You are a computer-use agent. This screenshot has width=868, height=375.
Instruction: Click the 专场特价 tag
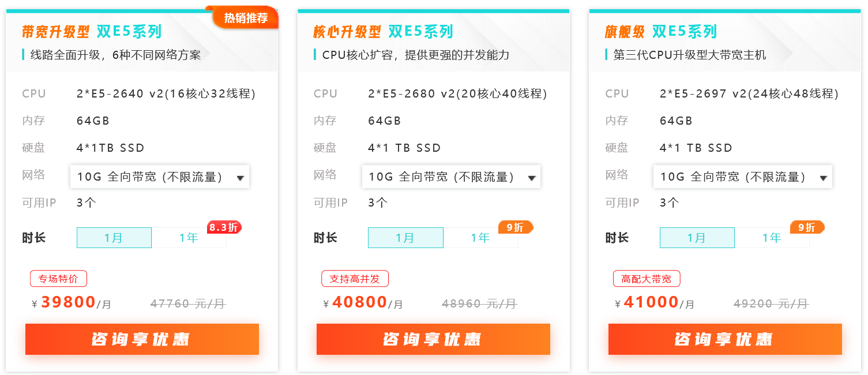[58, 279]
